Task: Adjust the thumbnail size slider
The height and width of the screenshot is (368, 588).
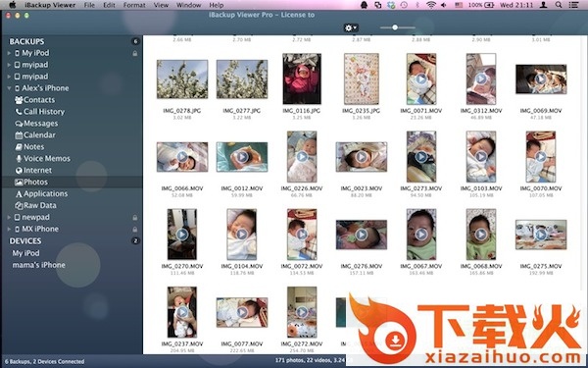Action: pyautogui.click(x=395, y=27)
